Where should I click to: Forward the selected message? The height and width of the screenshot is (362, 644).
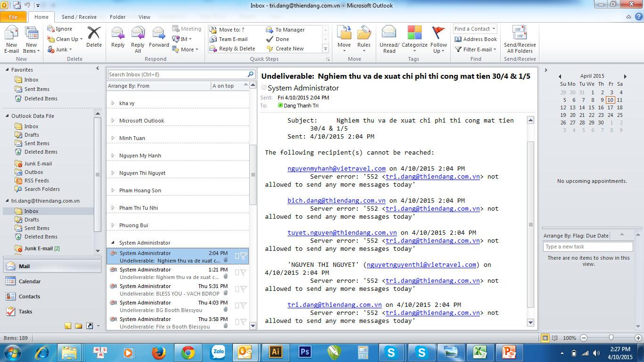[159, 38]
